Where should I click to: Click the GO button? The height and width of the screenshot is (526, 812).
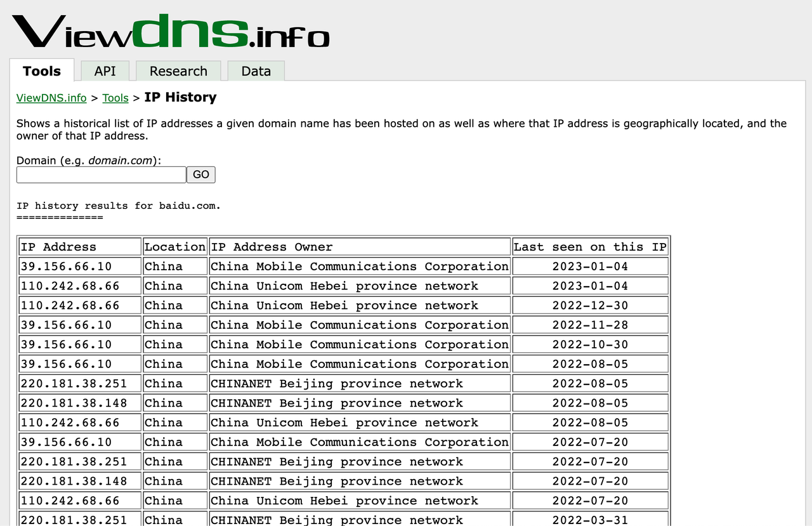(x=201, y=174)
